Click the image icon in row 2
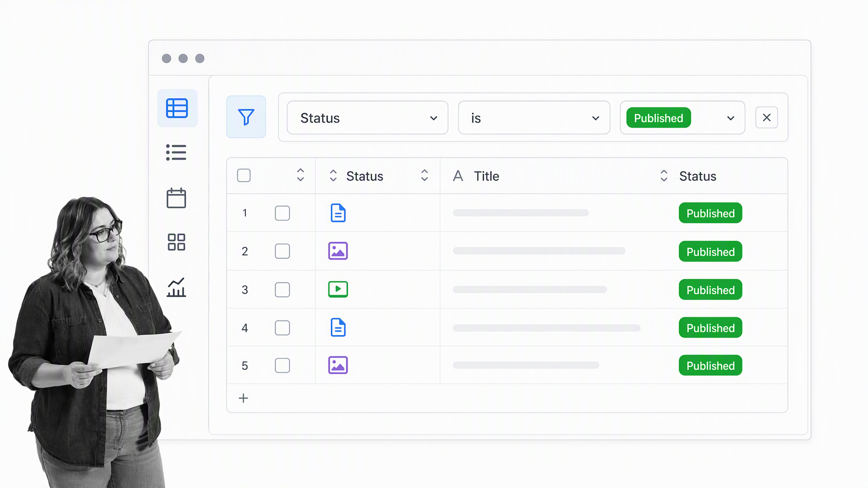Image resolution: width=868 pixels, height=488 pixels. [x=338, y=251]
